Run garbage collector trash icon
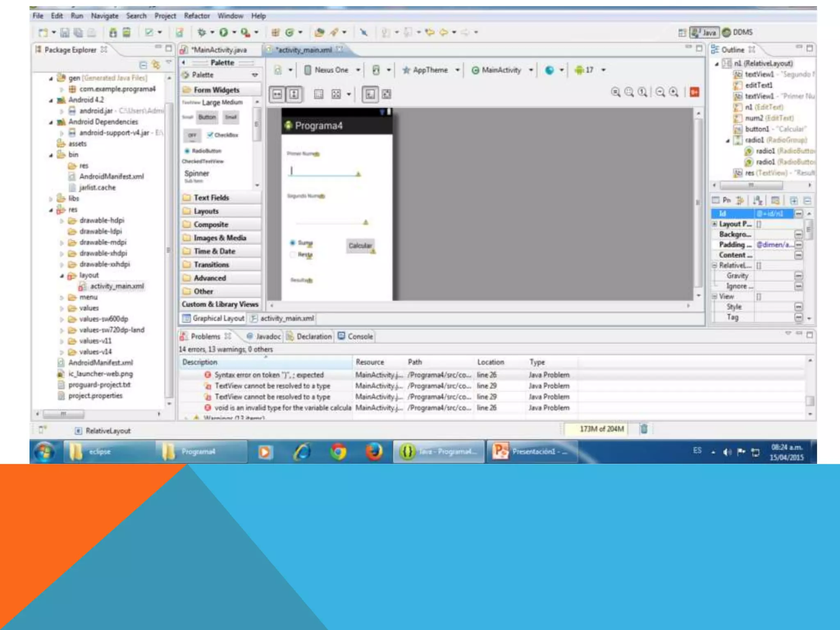 (x=644, y=429)
